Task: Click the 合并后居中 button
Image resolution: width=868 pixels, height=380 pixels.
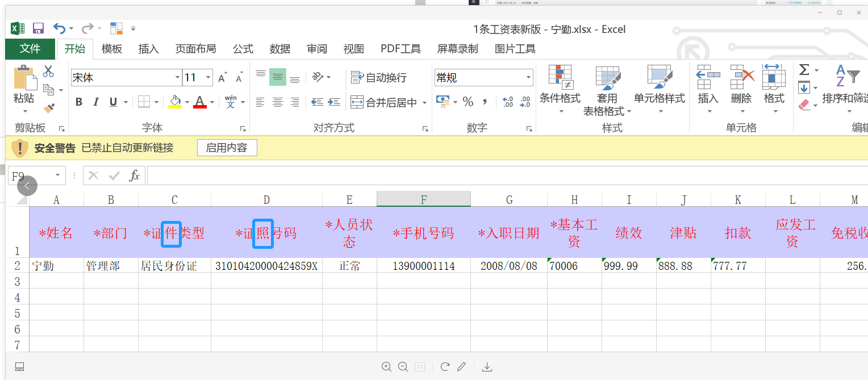Action: pyautogui.click(x=384, y=102)
